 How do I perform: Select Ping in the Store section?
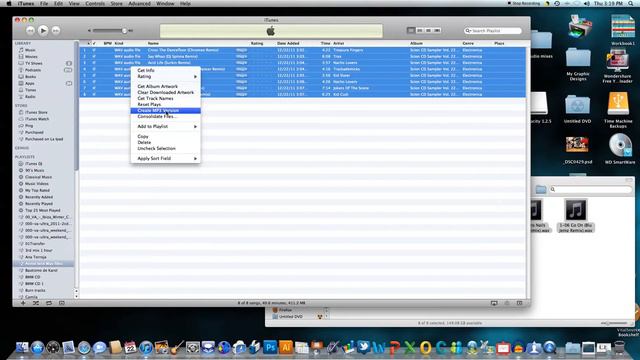coord(29,126)
